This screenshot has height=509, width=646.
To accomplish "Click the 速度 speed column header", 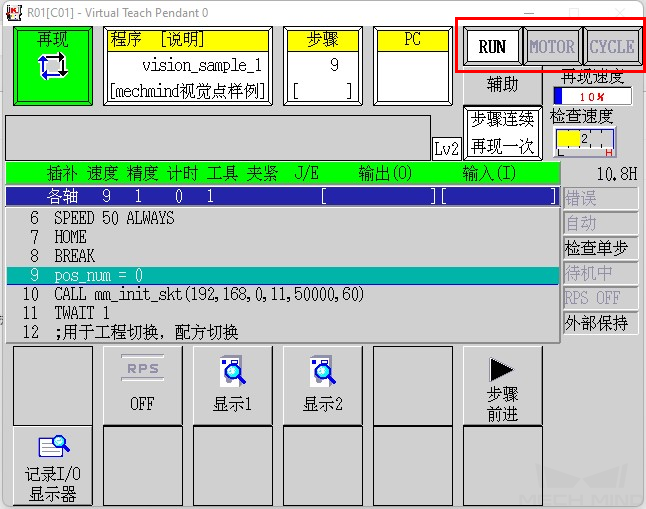I will (x=103, y=173).
